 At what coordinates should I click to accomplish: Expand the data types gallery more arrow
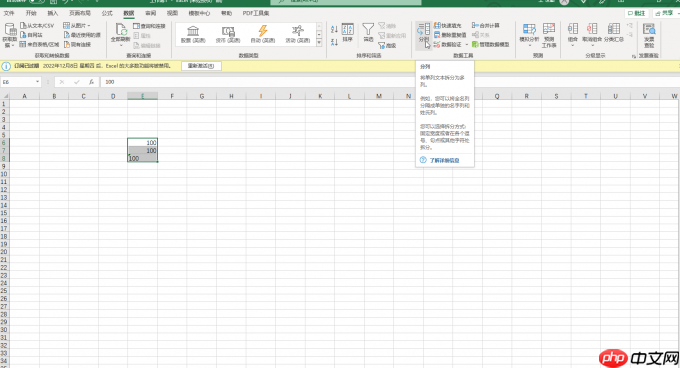tap(319, 42)
